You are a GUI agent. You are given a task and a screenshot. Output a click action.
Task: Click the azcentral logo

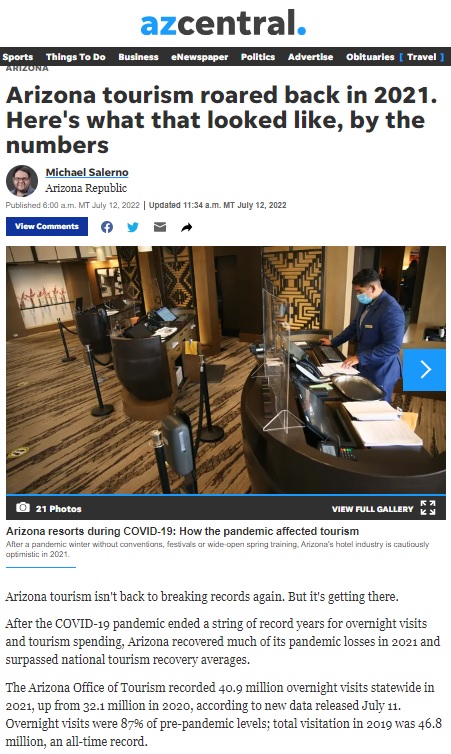(x=223, y=24)
